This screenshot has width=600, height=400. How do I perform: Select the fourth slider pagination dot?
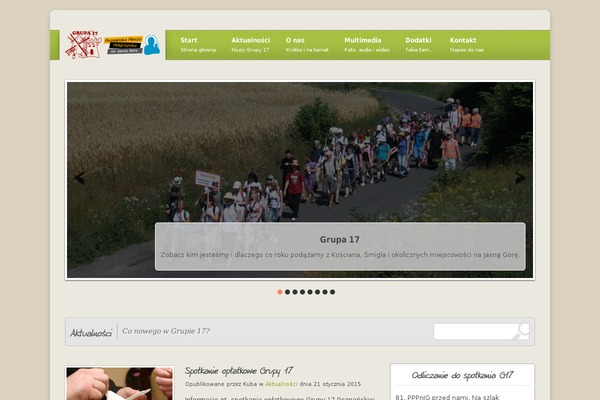[x=303, y=292]
